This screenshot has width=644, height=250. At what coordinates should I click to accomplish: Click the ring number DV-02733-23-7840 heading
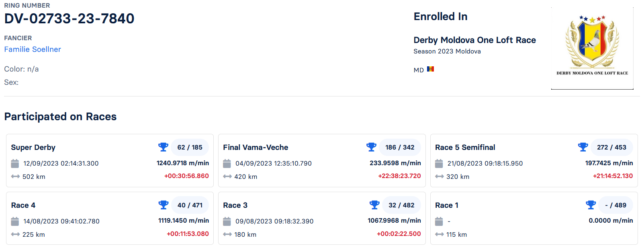[69, 18]
